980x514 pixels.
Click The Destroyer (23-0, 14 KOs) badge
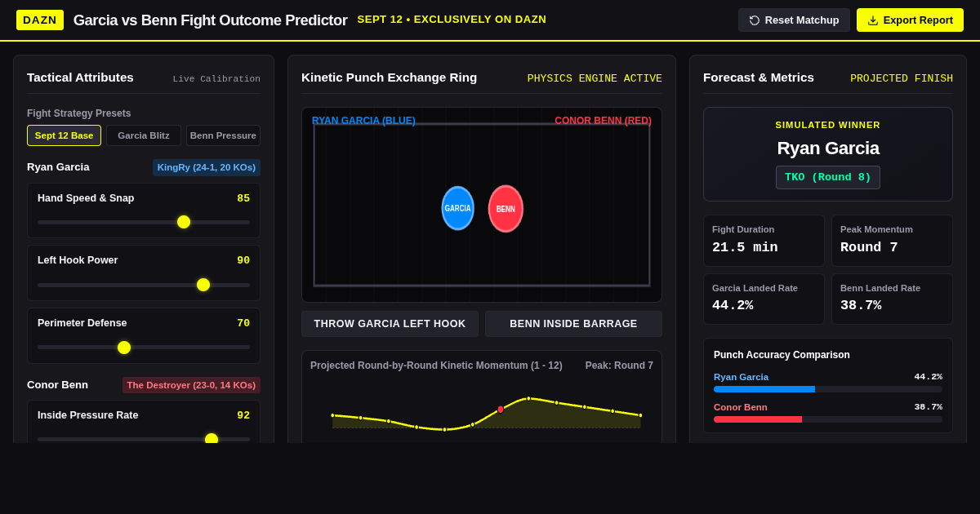pos(191,385)
